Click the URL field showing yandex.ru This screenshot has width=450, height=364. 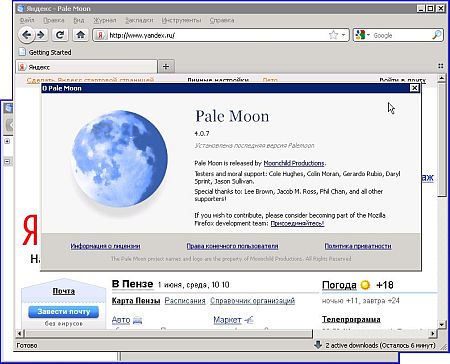(x=217, y=35)
